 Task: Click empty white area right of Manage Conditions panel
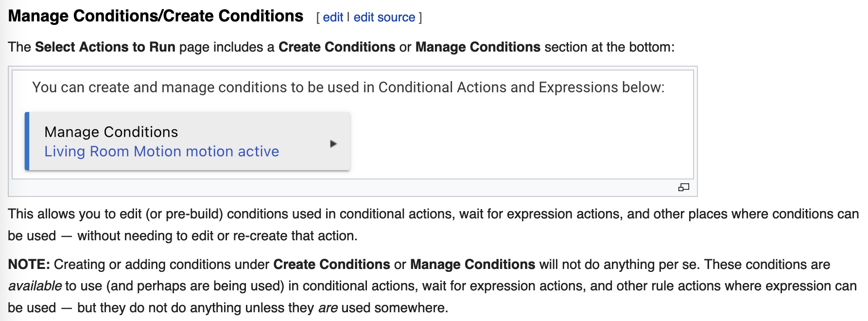(x=520, y=141)
